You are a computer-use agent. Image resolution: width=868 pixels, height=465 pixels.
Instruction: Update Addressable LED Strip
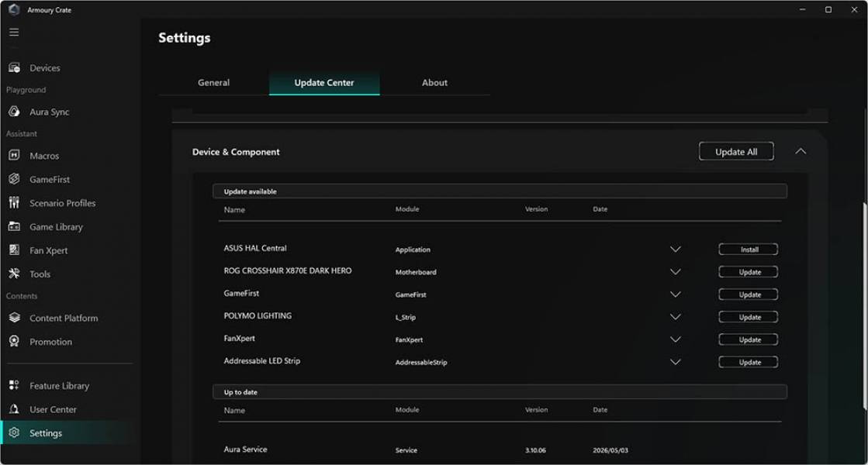(749, 362)
